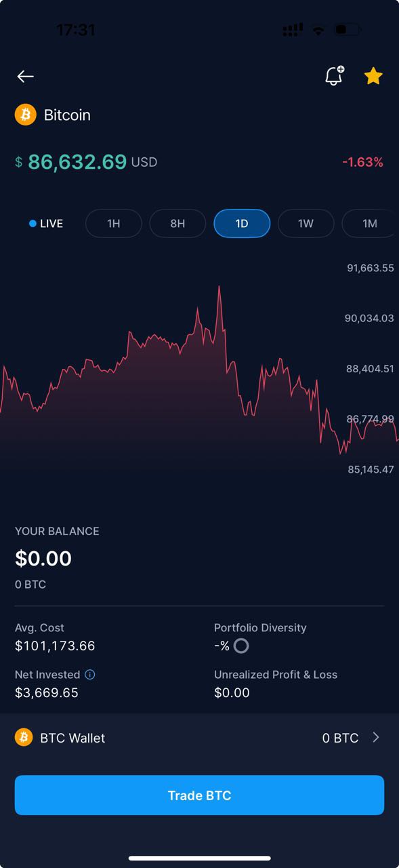Tap the Portfolio Diversity ring icon

click(241, 646)
